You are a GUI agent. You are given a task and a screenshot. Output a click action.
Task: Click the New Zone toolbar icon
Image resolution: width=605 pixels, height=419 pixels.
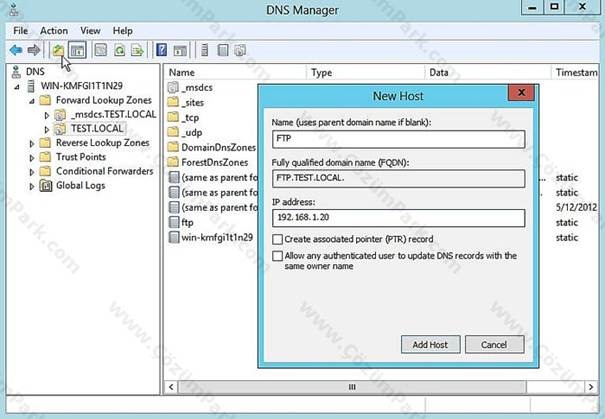point(240,50)
